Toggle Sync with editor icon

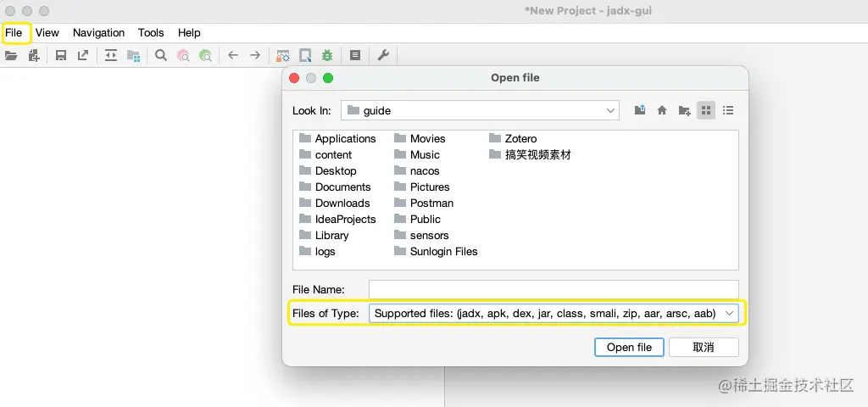point(111,55)
